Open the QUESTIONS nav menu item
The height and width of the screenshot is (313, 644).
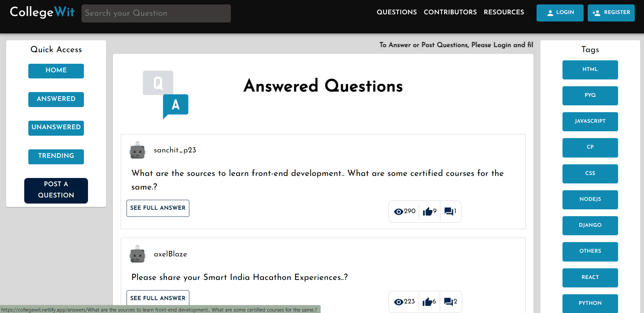397,12
